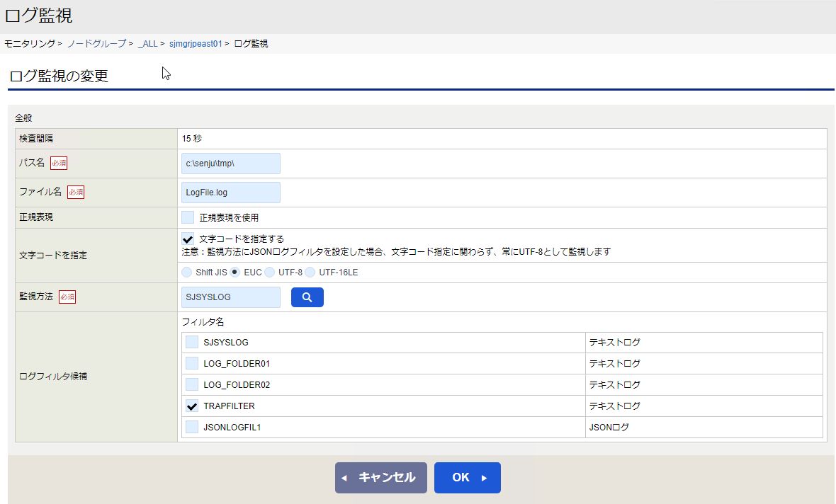Check the LOG_FOLDER02 filter checkbox

tap(192, 384)
